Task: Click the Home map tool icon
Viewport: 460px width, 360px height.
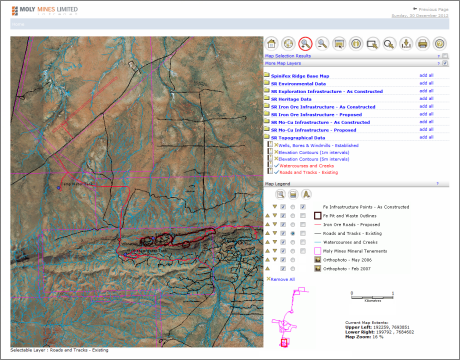Action: pos(272,44)
